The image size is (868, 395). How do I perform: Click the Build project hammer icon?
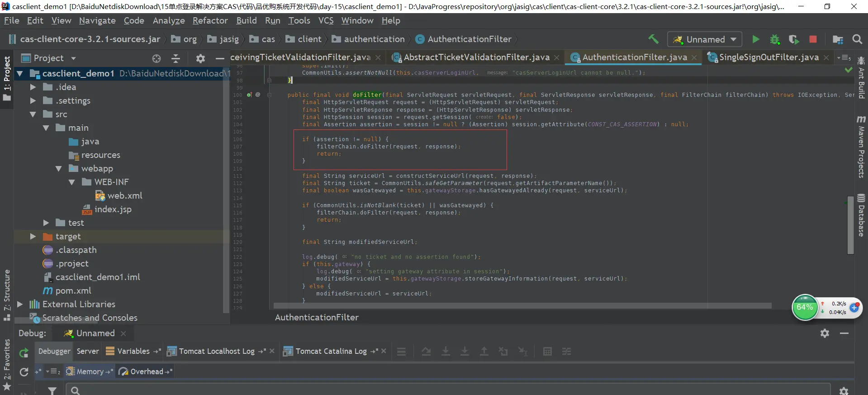pos(653,39)
